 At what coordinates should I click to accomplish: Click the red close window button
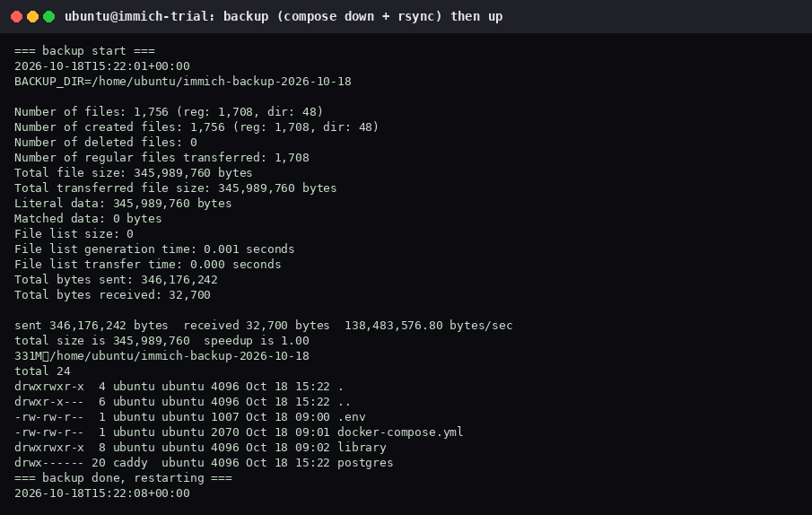(x=16, y=16)
